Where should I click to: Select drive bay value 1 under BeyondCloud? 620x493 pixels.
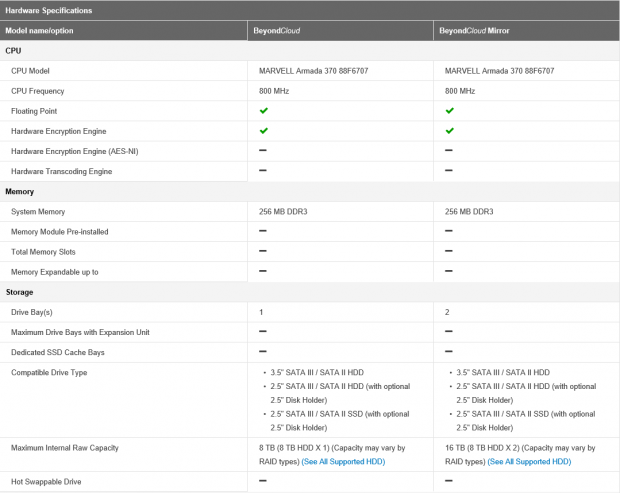pos(261,312)
